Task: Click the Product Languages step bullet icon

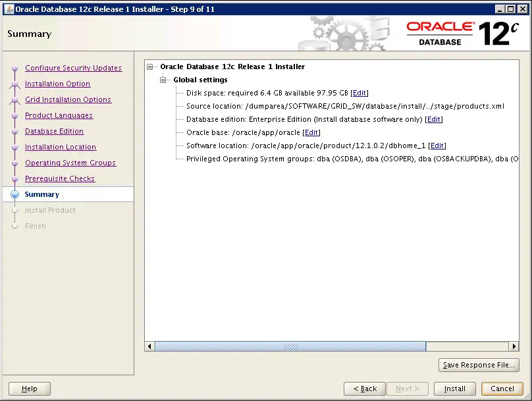Action: [x=14, y=116]
